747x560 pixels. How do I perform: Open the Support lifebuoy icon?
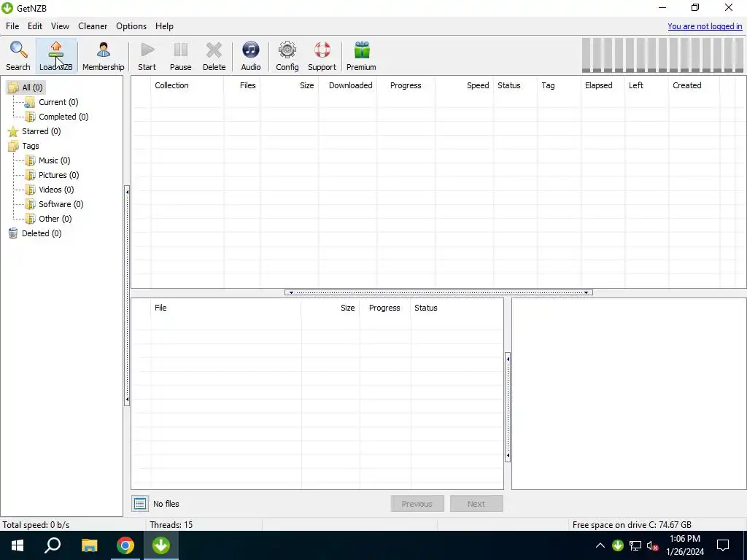[x=322, y=56]
